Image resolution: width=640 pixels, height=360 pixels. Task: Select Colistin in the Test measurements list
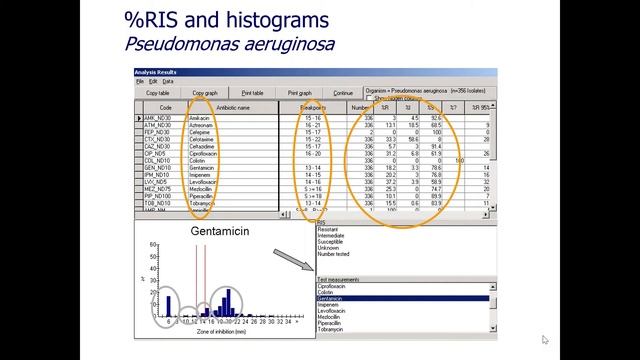click(403, 293)
